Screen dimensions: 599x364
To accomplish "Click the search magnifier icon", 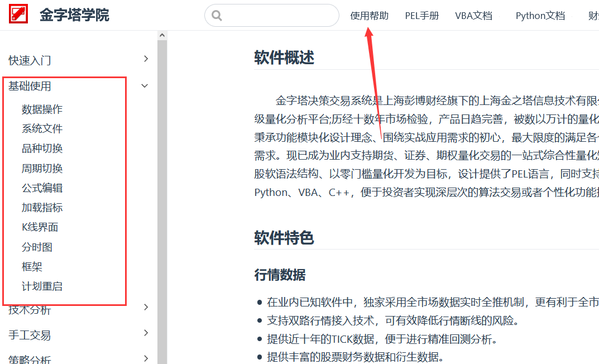I will (x=217, y=15).
